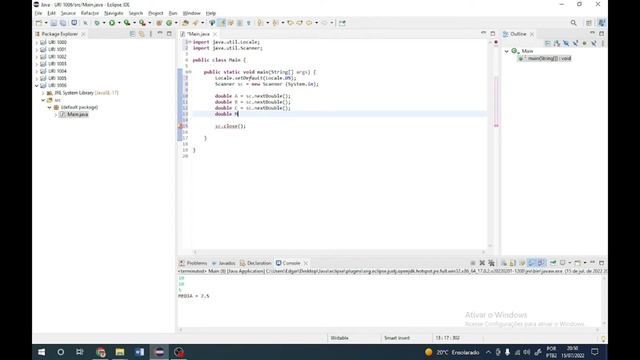Click the Pin Console icon
640x360 pixels.
click(553, 263)
